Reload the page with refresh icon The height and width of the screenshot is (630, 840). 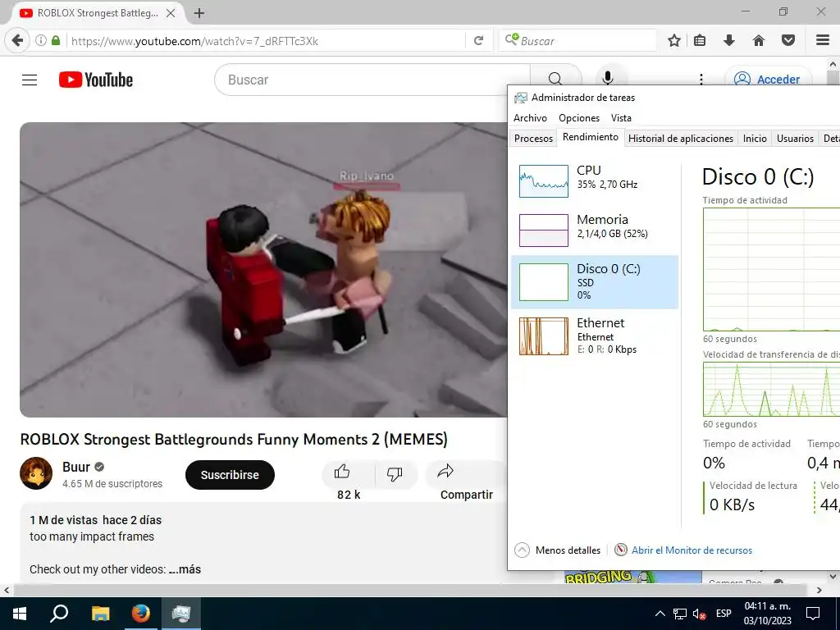478,41
